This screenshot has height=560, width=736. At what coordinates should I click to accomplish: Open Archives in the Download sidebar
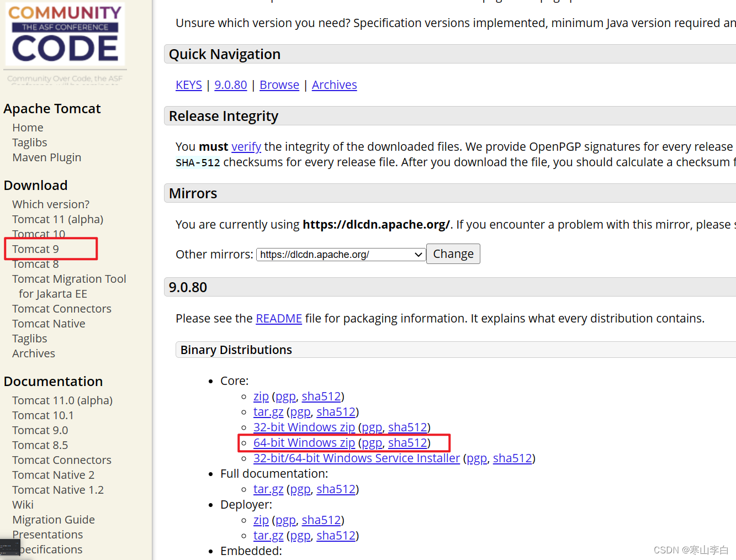[34, 353]
